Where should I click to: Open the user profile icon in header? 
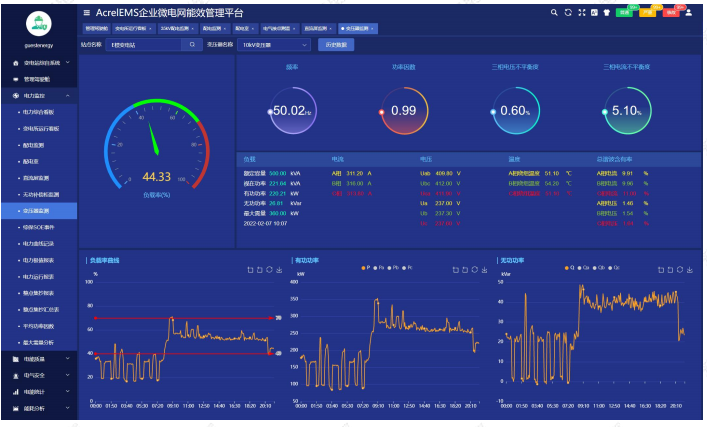(x=689, y=13)
